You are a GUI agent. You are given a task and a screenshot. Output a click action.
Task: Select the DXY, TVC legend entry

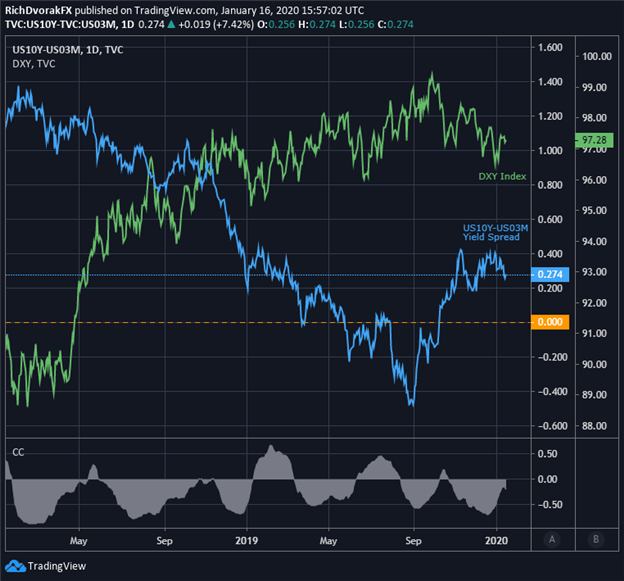[34, 64]
